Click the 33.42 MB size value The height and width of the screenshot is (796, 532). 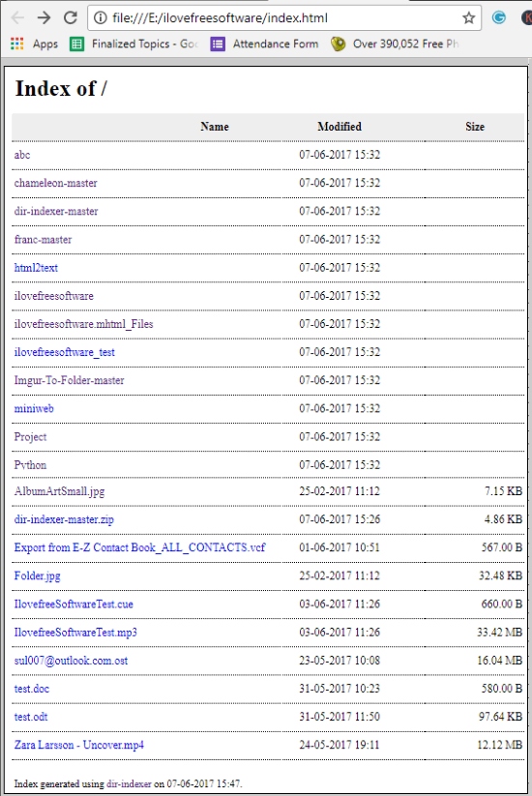499,633
